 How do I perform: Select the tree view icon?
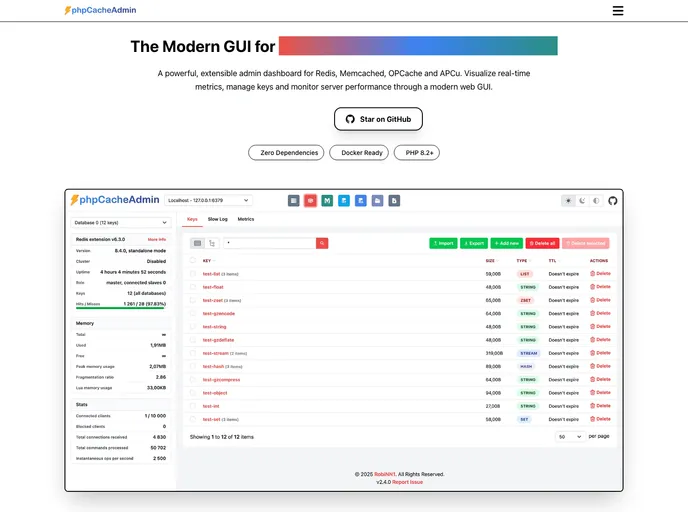point(212,243)
